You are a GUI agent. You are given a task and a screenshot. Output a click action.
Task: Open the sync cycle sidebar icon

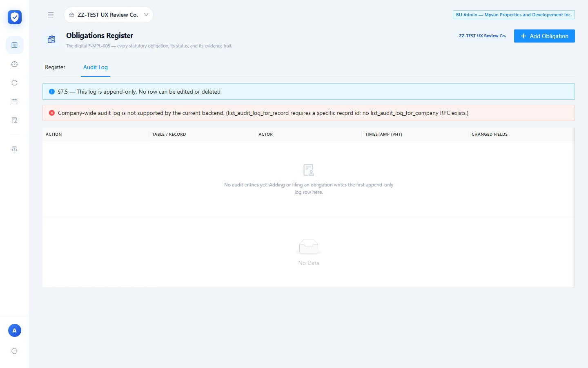[x=15, y=83]
